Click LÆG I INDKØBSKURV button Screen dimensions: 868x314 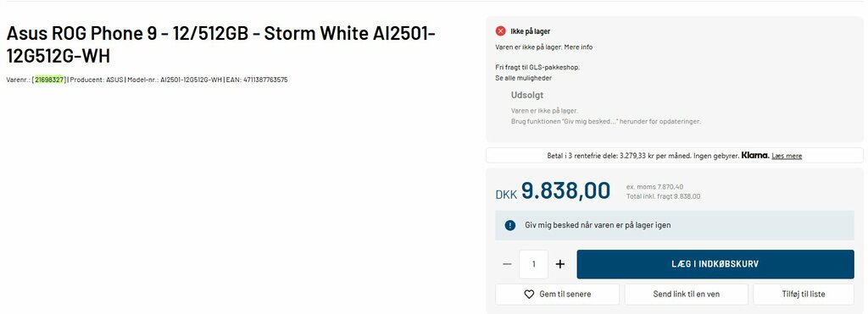715,264
